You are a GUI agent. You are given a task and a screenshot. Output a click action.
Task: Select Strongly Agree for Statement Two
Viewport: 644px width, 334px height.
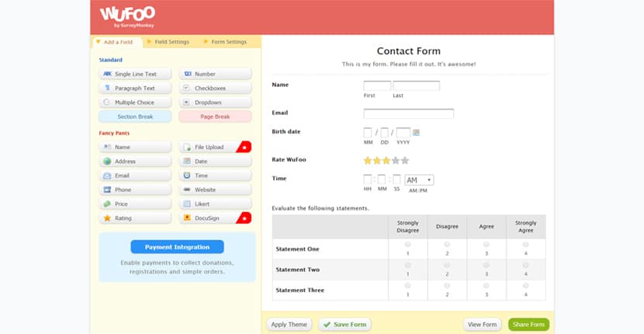click(526, 265)
